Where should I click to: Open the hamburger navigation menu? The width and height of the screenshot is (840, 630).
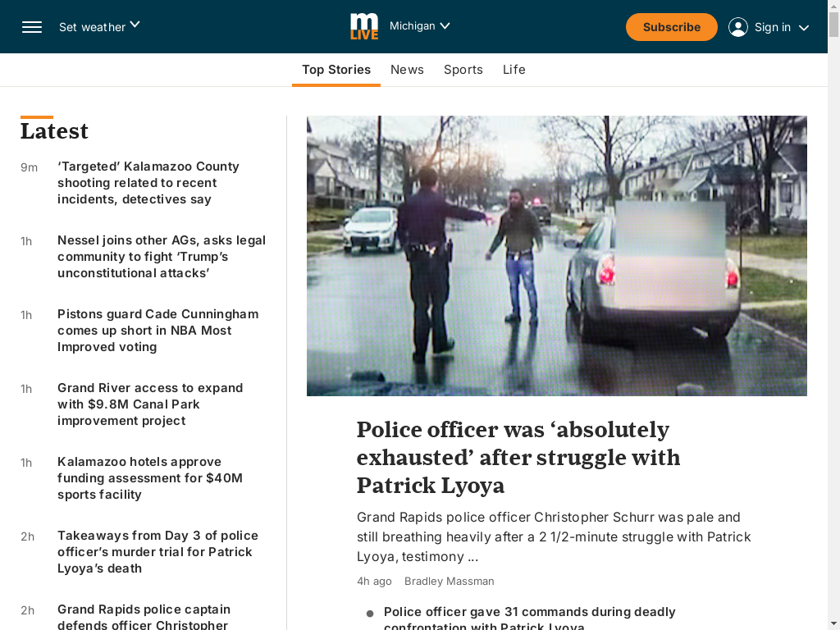point(32,27)
